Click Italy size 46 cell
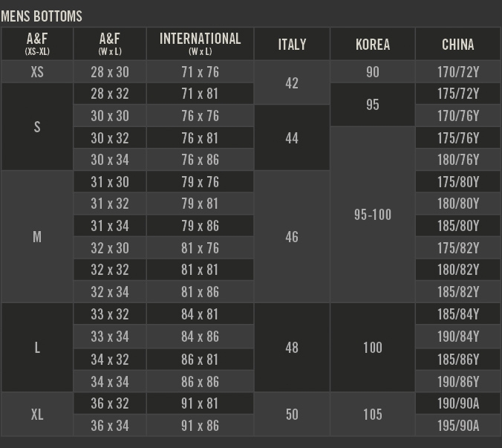The image size is (502, 448). click(x=292, y=237)
